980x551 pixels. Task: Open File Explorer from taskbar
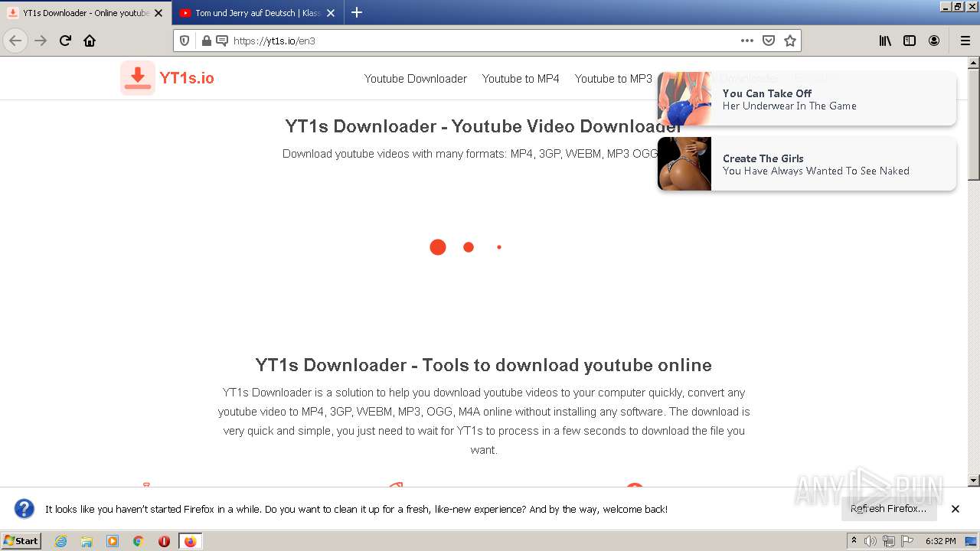tap(87, 541)
